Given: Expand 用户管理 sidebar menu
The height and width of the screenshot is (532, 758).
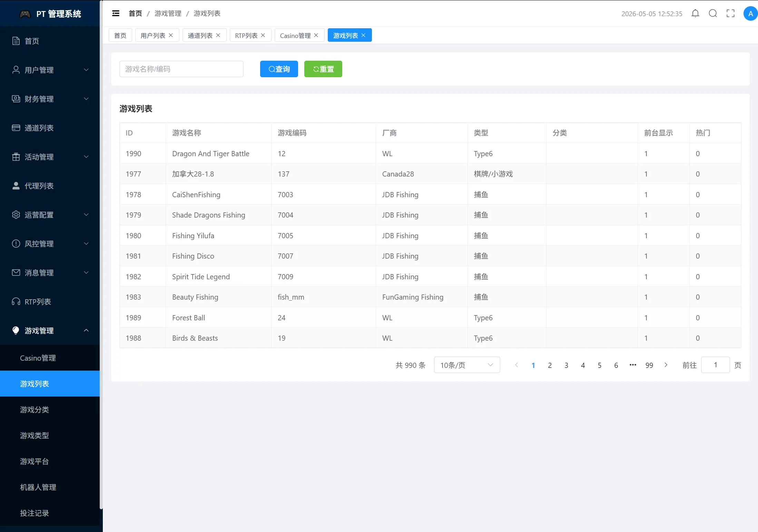Looking at the screenshot, I should pos(50,70).
